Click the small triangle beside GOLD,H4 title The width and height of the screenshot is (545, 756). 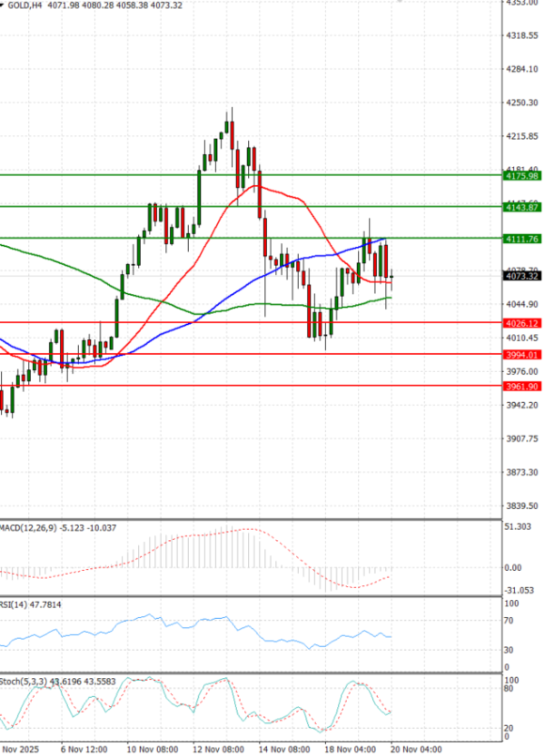(3, 5)
